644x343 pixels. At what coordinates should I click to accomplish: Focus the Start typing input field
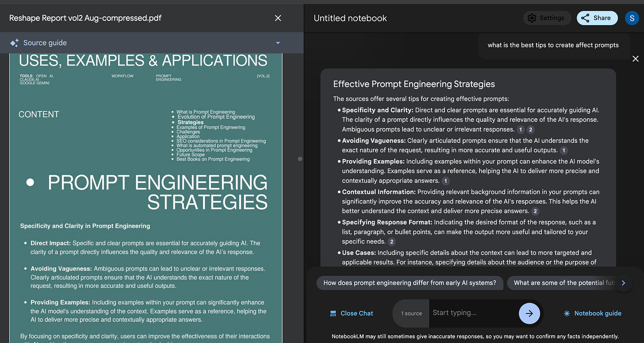pos(473,313)
